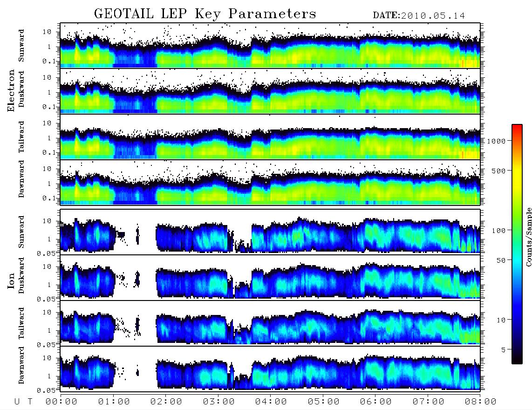This screenshot has width=532, height=410.
Task: Click the red top of the colorbar
Action: click(517, 128)
